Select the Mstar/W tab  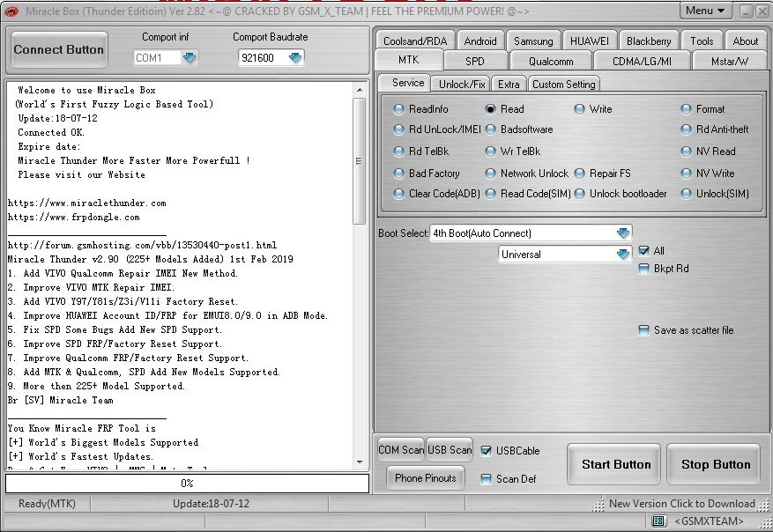coord(730,61)
